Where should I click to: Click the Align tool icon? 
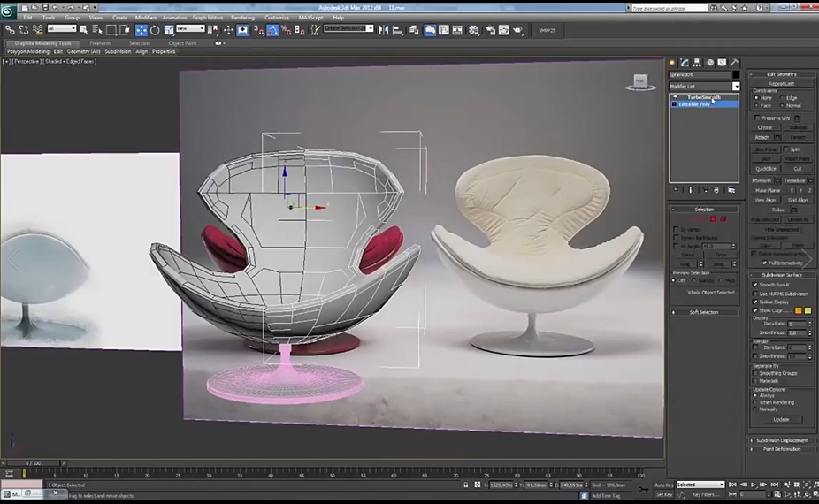click(397, 30)
